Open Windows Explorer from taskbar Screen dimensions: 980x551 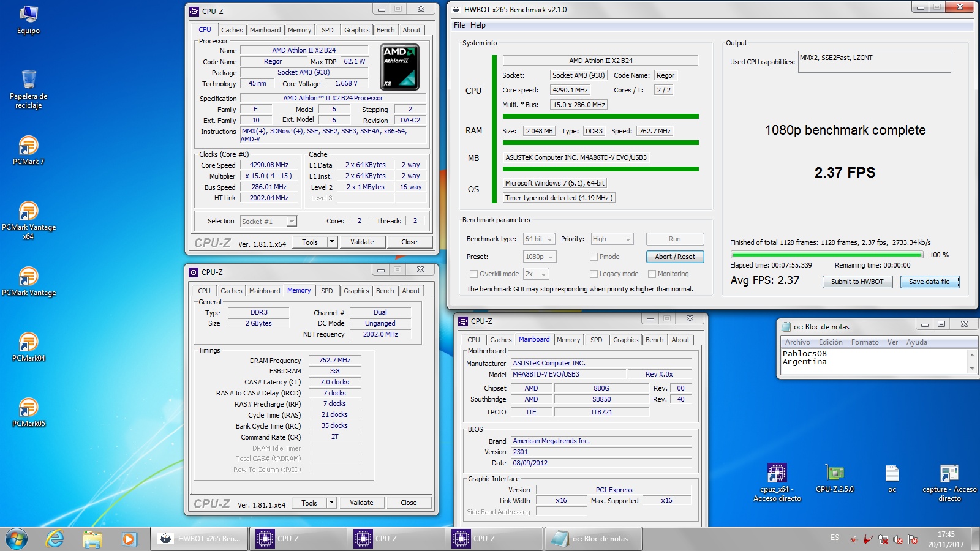pos(92,539)
